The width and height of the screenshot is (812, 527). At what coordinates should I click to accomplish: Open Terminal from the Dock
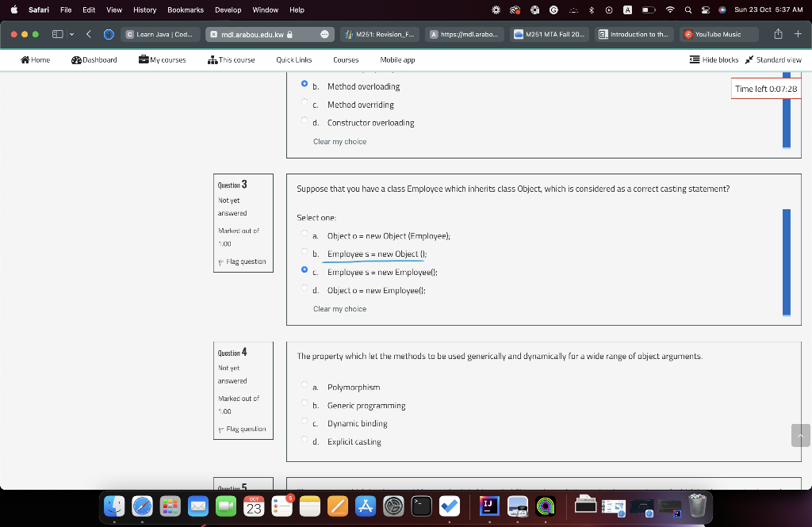pos(422,506)
